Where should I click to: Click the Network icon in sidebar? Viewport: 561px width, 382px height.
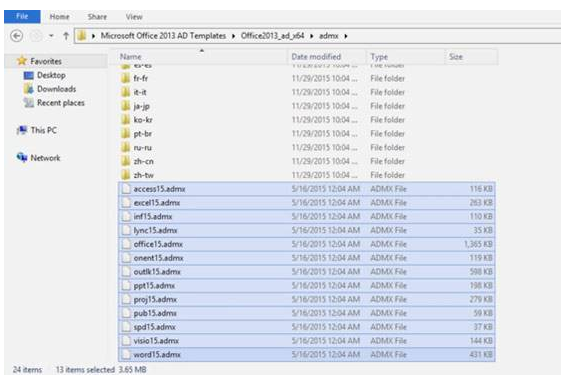[x=22, y=157]
